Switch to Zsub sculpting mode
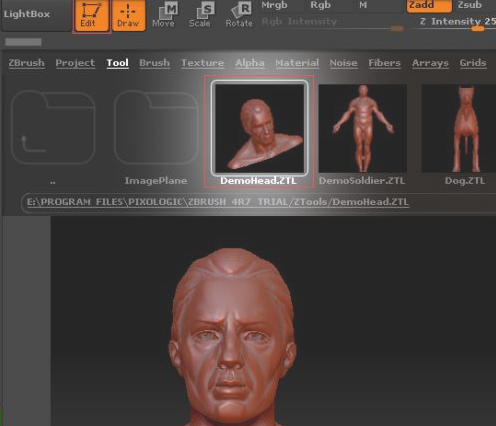The height and width of the screenshot is (426, 496). pos(474,5)
